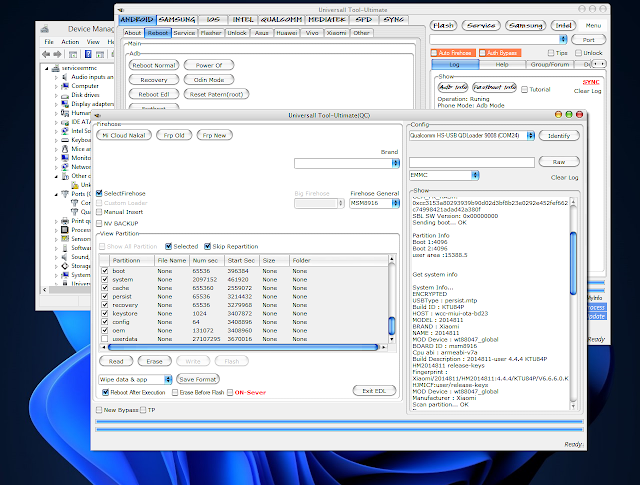The height and width of the screenshot is (485, 640).
Task: Click the Reboot Edl button
Action: [153, 94]
